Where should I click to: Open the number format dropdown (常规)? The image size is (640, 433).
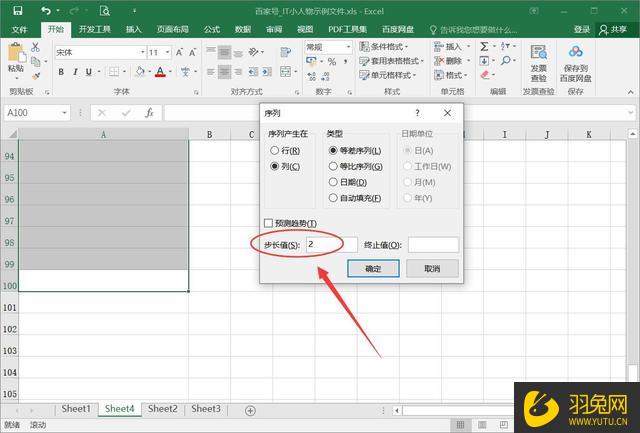pos(348,47)
